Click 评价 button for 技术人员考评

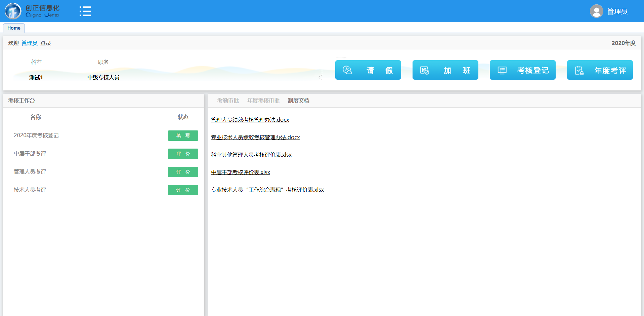(x=183, y=190)
